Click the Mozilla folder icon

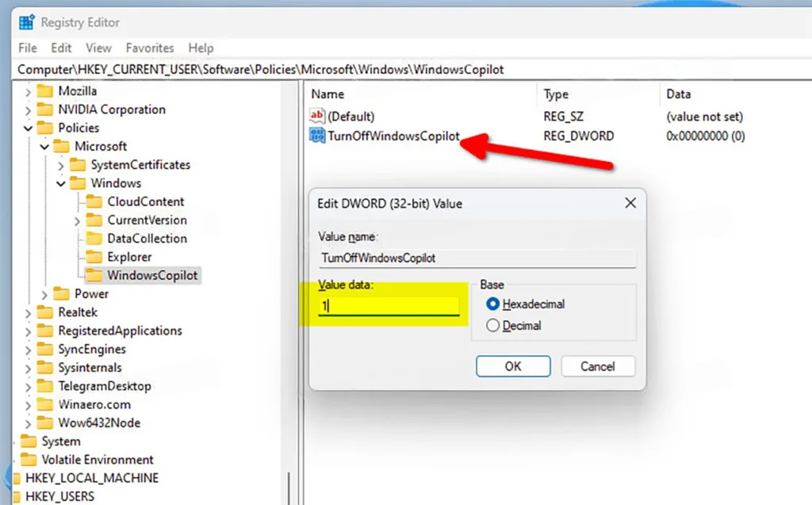[x=45, y=91]
